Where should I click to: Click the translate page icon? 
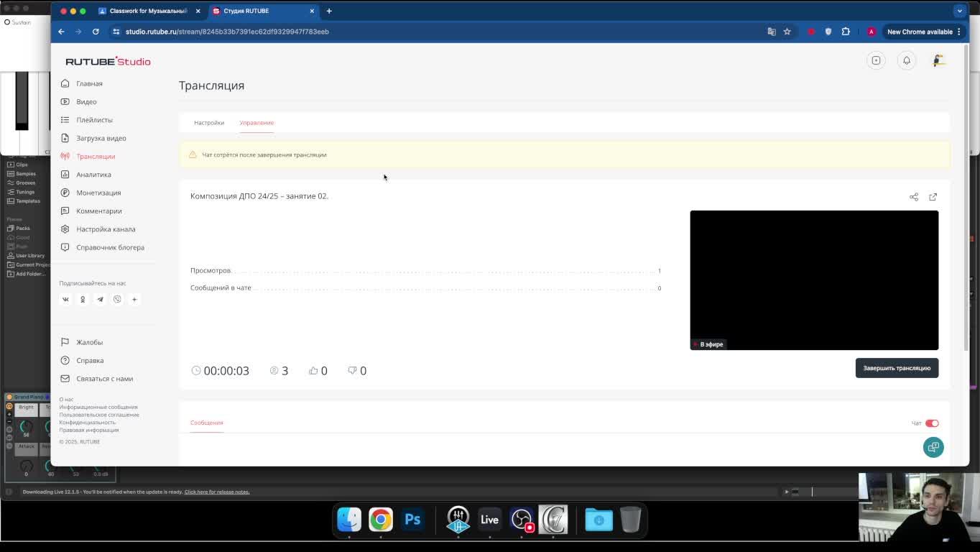(x=772, y=32)
